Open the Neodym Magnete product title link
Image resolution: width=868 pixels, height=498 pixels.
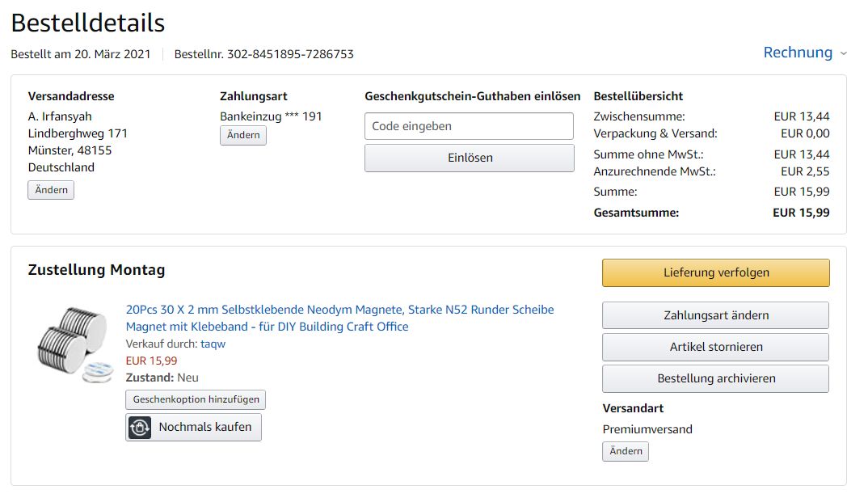[339, 318]
